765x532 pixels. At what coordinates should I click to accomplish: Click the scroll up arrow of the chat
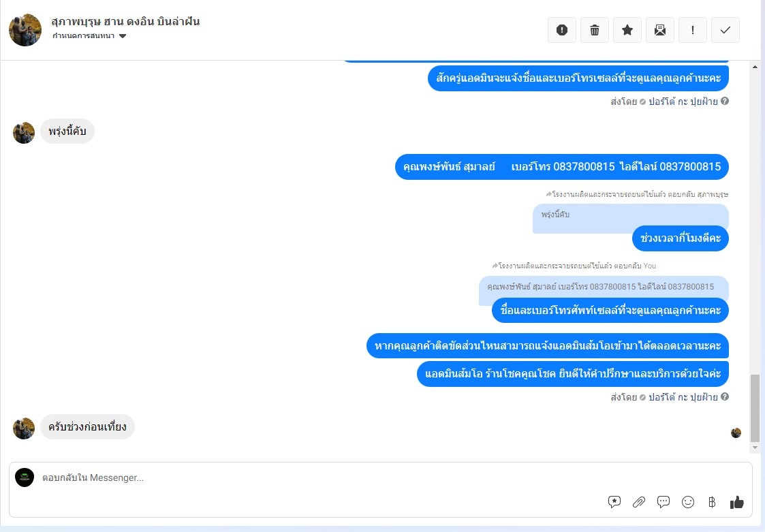click(x=755, y=67)
